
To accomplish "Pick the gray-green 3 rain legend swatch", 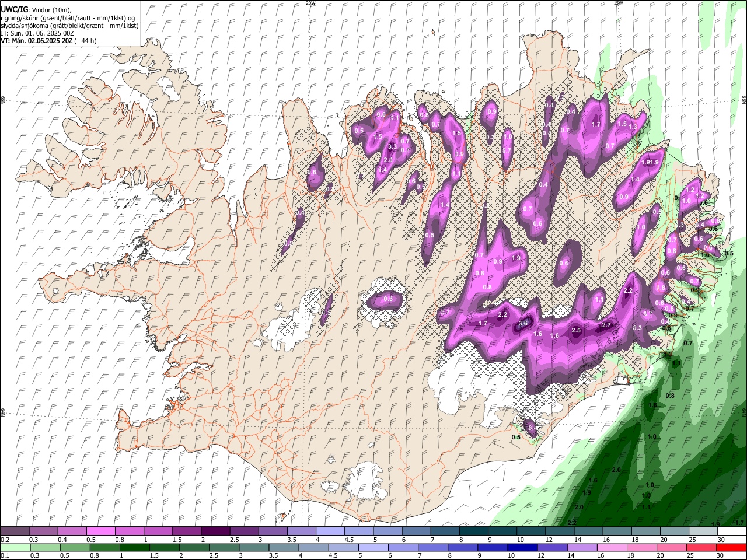I will tap(254, 547).
